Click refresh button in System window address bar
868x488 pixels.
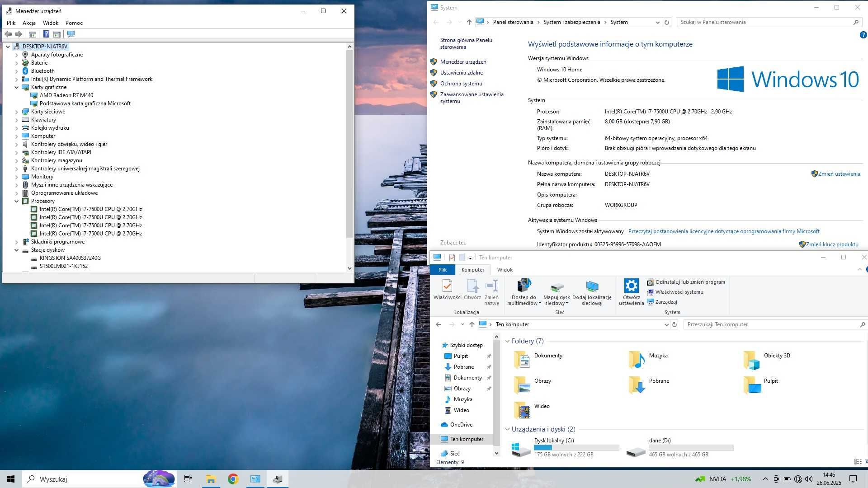(666, 22)
